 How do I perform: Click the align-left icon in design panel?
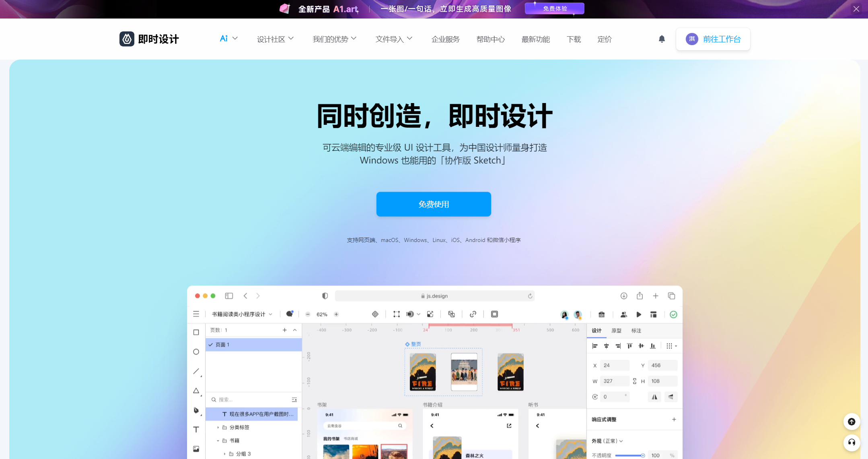(x=595, y=346)
